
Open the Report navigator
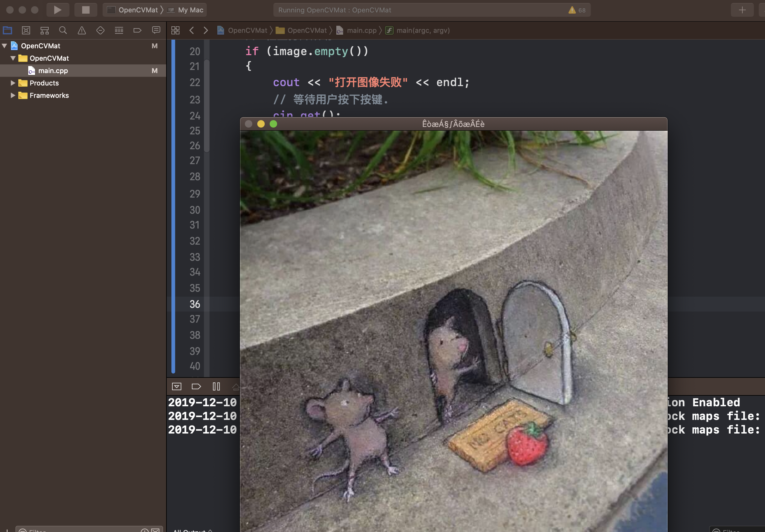point(156,31)
